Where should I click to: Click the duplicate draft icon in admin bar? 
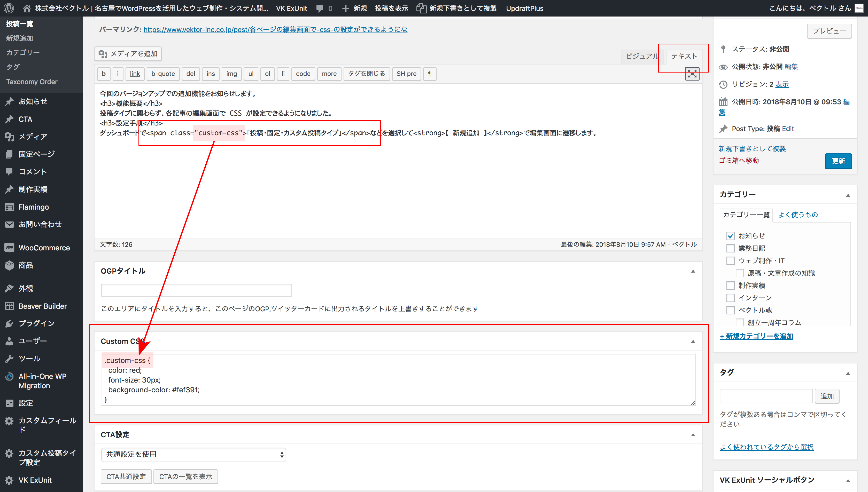coord(421,8)
